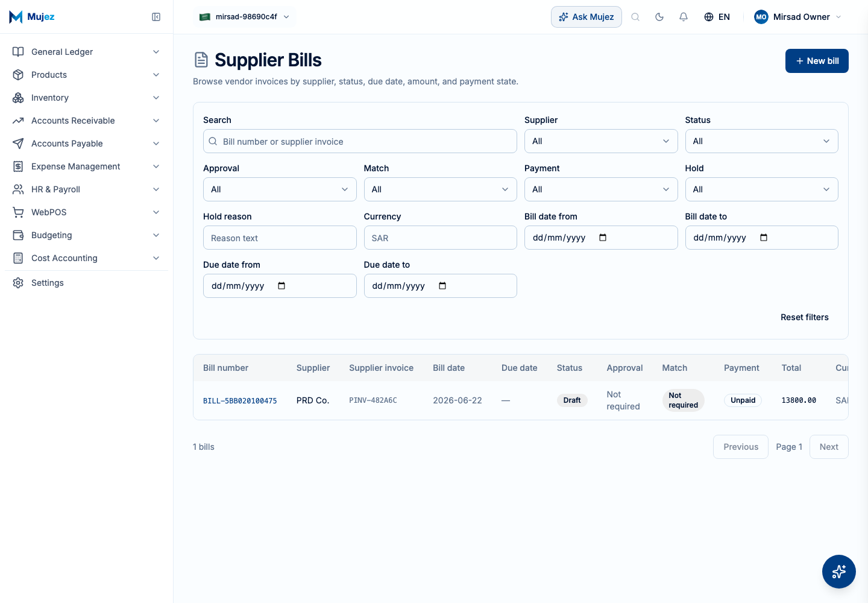Image resolution: width=868 pixels, height=603 pixels.
Task: Open the Status filter dropdown
Action: (761, 141)
